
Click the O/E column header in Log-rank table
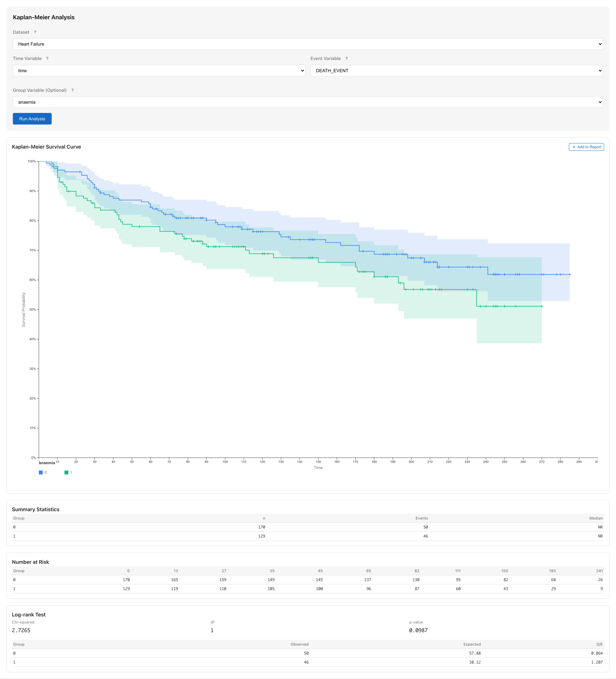click(x=599, y=644)
